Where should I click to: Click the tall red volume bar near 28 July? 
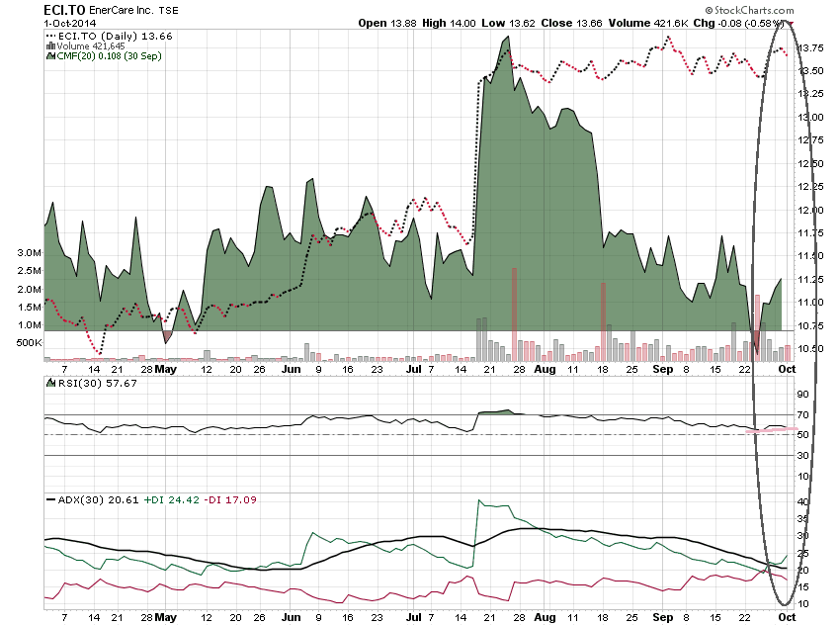tap(514, 314)
